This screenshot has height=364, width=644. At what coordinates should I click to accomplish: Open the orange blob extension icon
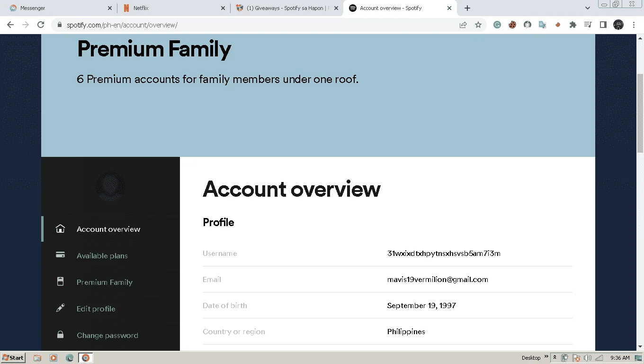(558, 25)
